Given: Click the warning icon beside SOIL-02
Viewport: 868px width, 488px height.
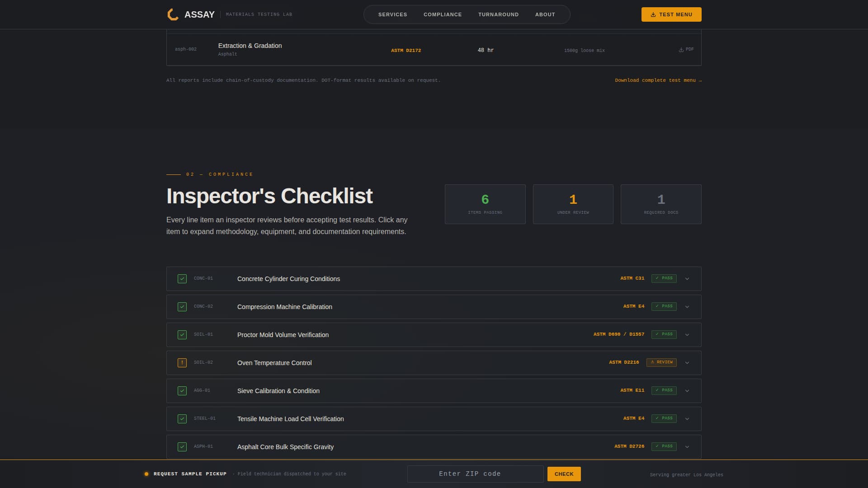Looking at the screenshot, I should click(x=182, y=362).
